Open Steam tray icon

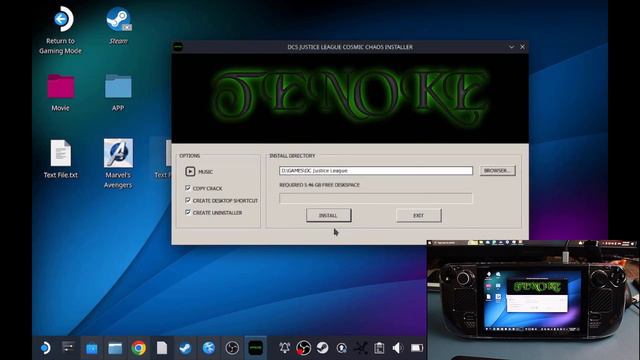[322, 348]
